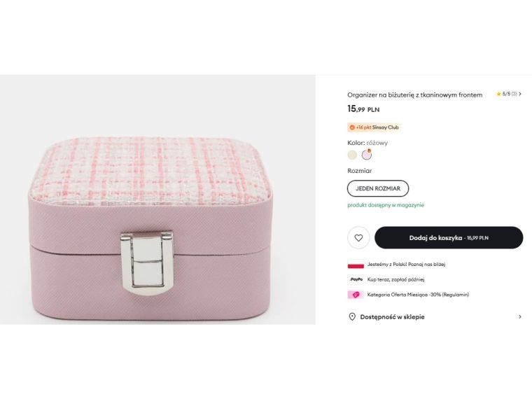Click the 5/5 rating score text
The image size is (532, 399).
pyautogui.click(x=506, y=94)
